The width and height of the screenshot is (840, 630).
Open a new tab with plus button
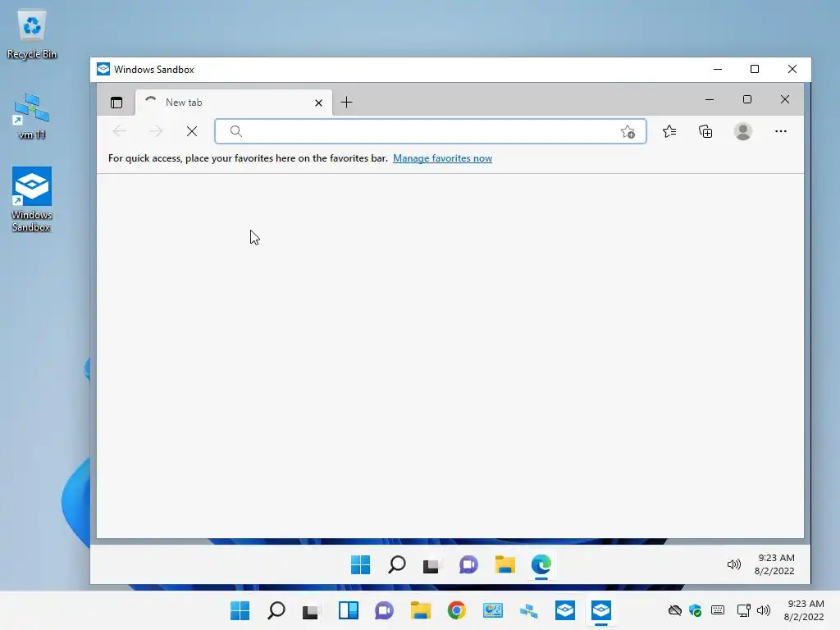pos(347,103)
